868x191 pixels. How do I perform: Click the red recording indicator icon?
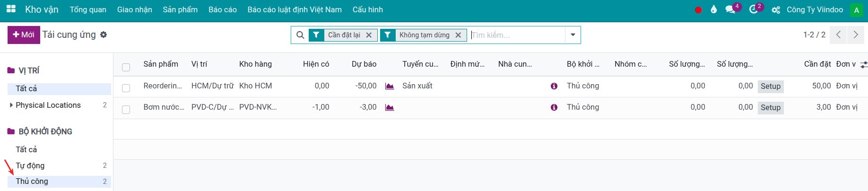click(698, 10)
